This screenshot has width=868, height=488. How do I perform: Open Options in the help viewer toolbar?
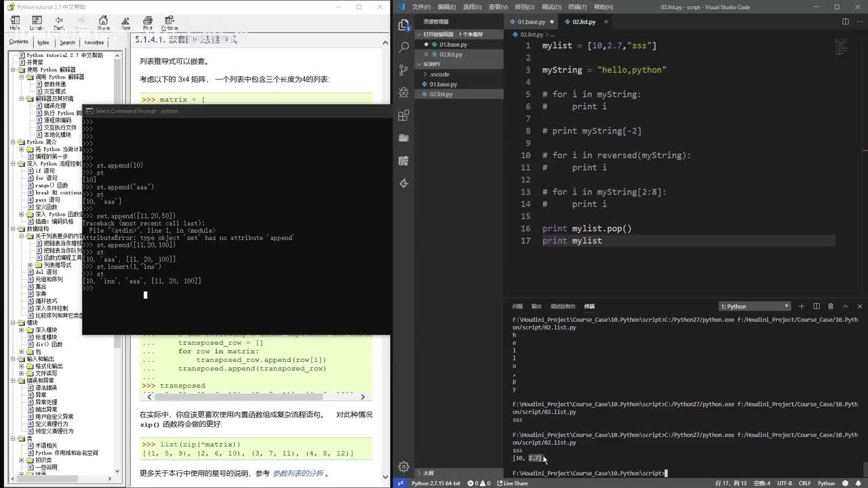pos(170,23)
